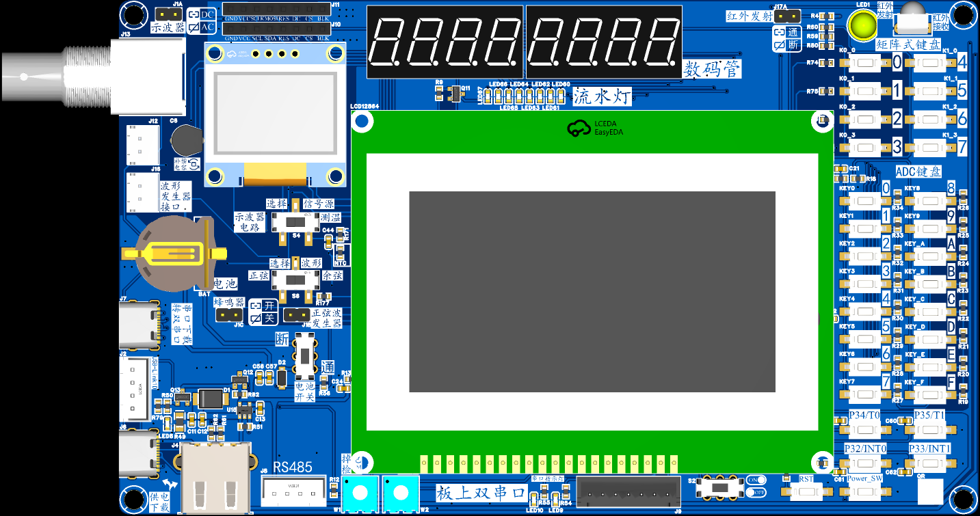Click the yellow LED1 indicator
This screenshot has height=516, width=980.
[862, 25]
